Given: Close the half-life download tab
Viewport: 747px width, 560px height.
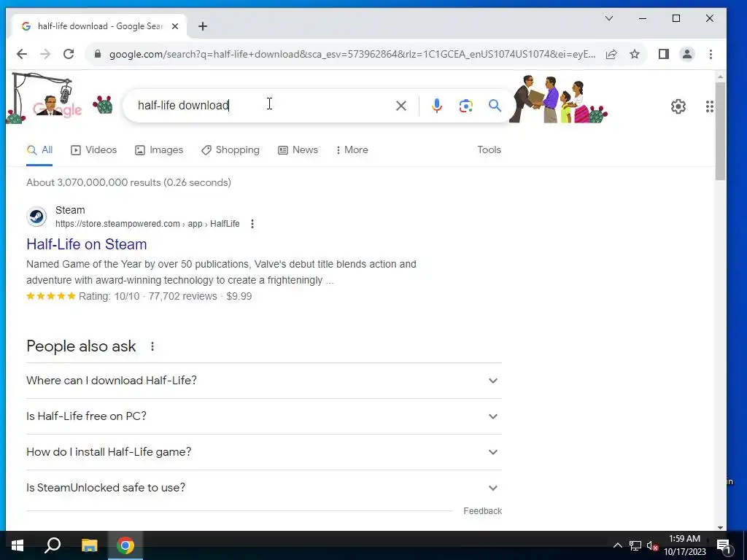Looking at the screenshot, I should 175,26.
